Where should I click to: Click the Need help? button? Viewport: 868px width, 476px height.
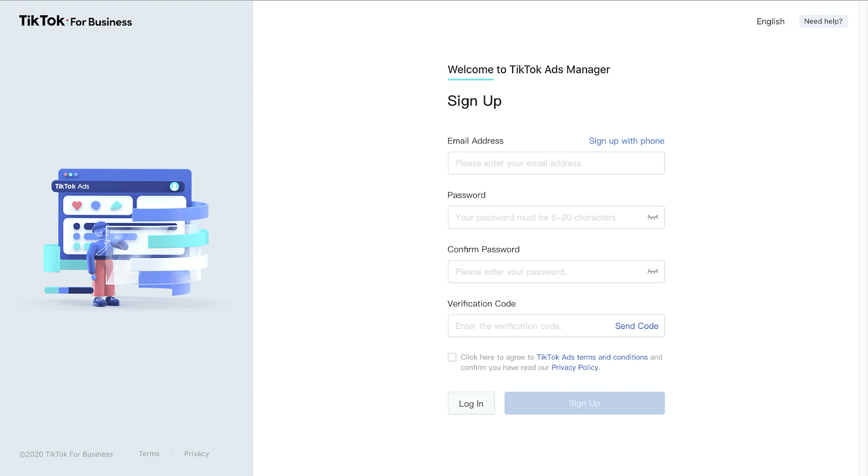823,21
